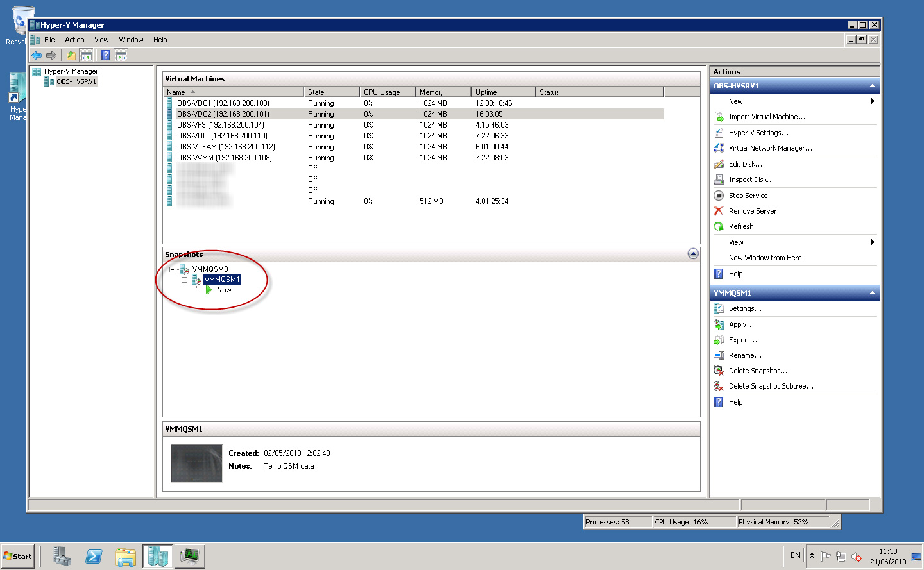Screen dimensions: 924x570
Task: Collapse the VMMQSM0 snapshot tree node
Action: click(x=172, y=269)
